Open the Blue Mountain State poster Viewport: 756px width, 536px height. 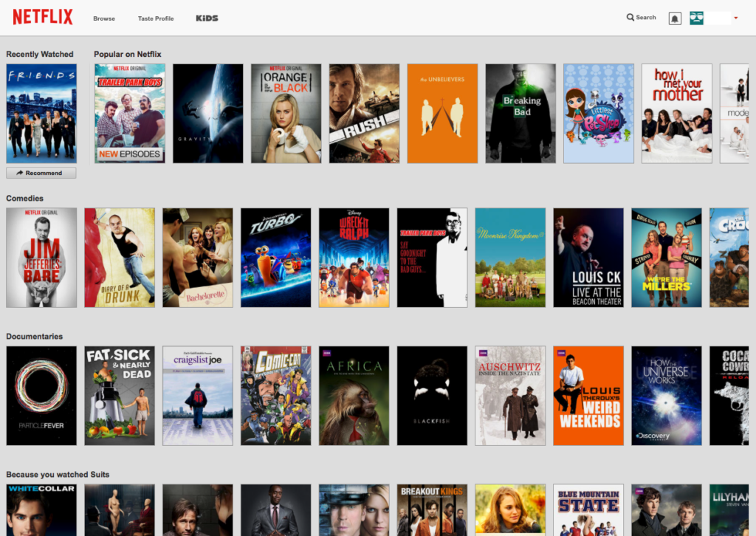point(588,510)
